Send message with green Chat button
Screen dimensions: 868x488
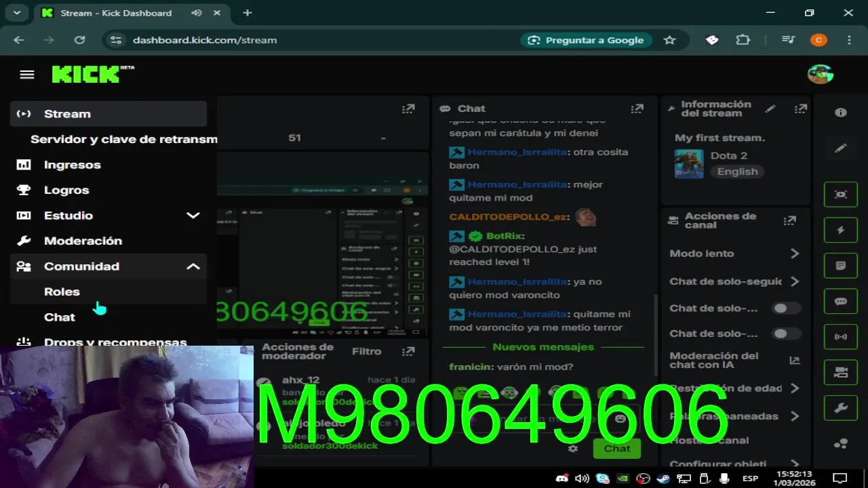coord(616,449)
